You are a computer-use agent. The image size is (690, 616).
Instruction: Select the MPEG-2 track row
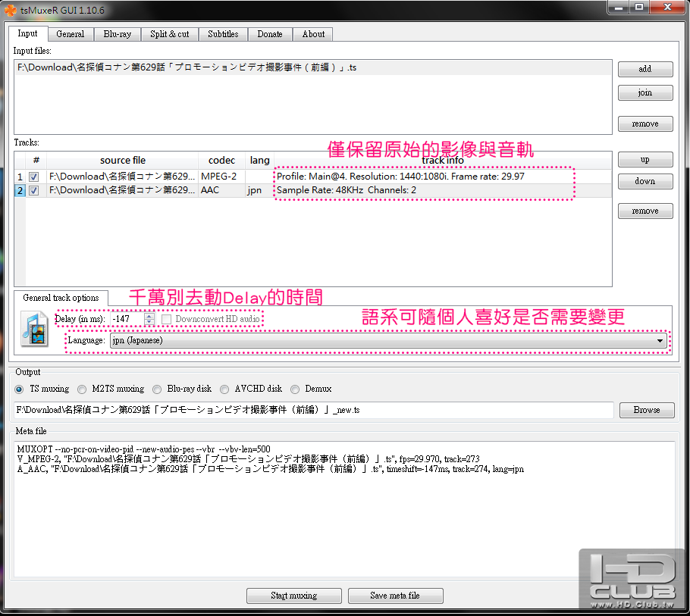pyautogui.click(x=313, y=177)
